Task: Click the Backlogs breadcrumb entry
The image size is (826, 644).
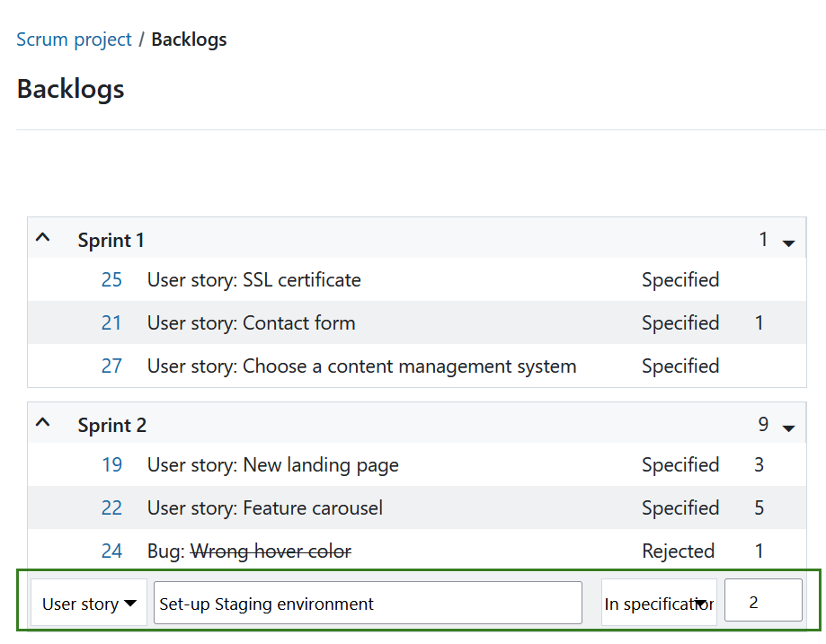Action: (189, 39)
